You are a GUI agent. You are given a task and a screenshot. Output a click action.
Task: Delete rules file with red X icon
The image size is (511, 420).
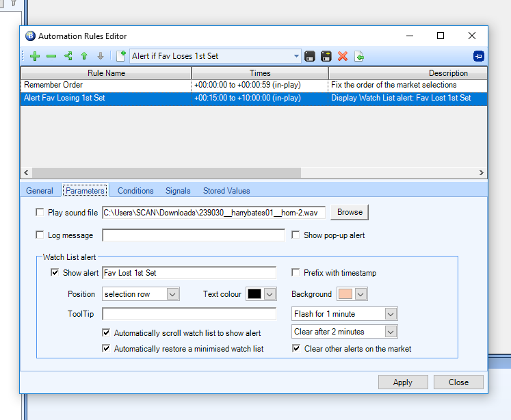pos(343,56)
